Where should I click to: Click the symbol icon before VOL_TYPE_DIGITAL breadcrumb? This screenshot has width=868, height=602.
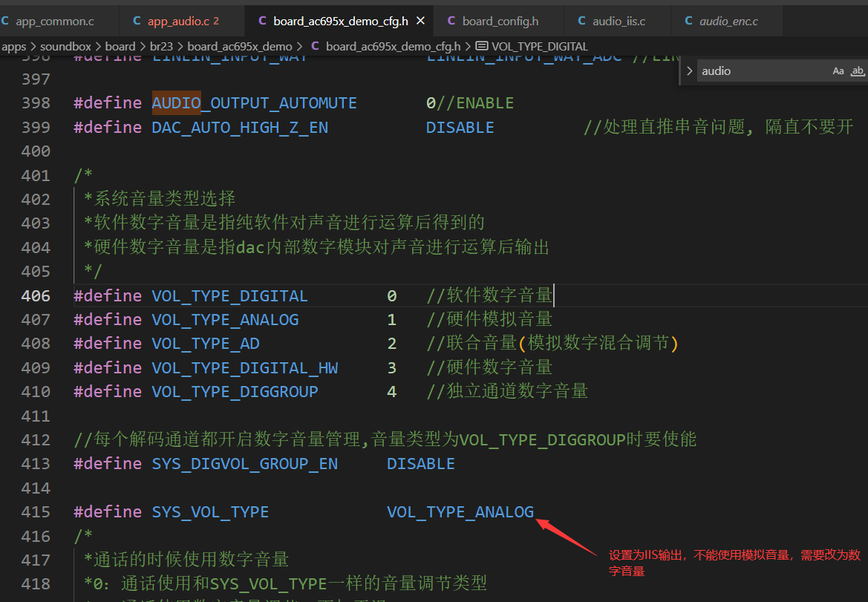click(482, 46)
